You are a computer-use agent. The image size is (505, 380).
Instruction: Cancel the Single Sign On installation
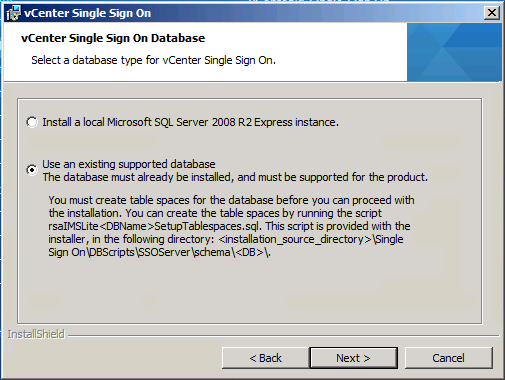pos(448,358)
